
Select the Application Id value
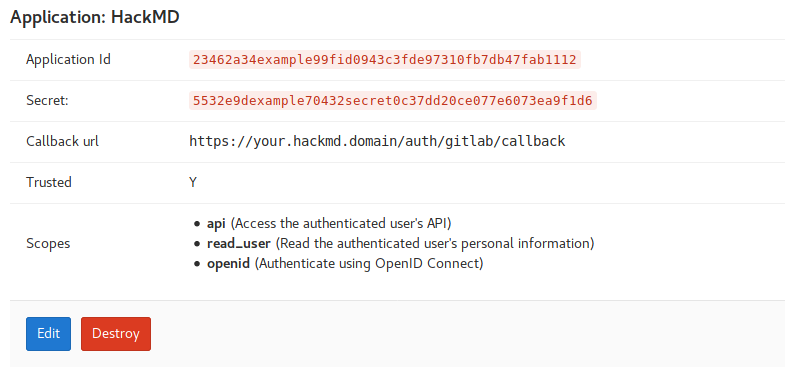tap(385, 60)
